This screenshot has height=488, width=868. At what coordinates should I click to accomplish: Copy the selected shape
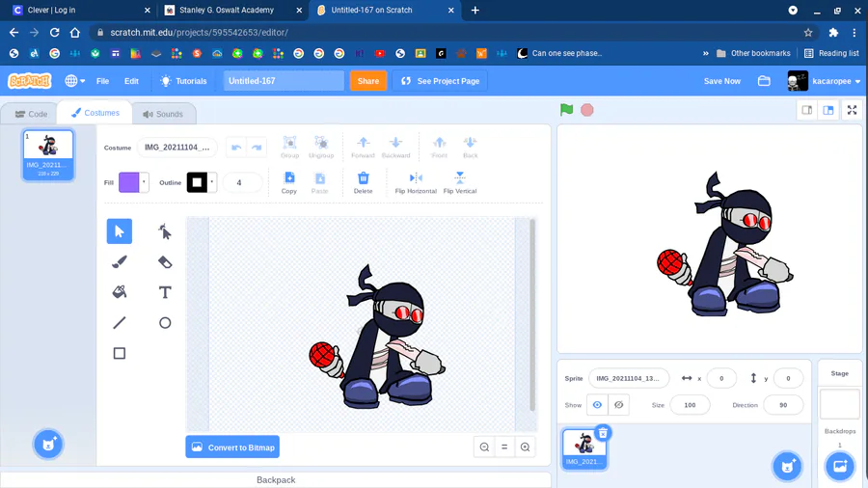point(289,182)
